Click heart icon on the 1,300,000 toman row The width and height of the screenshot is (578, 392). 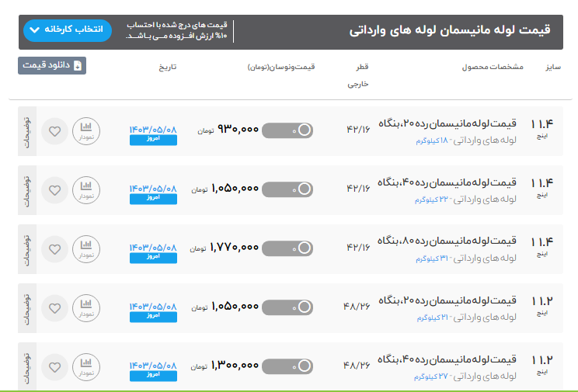[x=54, y=366]
